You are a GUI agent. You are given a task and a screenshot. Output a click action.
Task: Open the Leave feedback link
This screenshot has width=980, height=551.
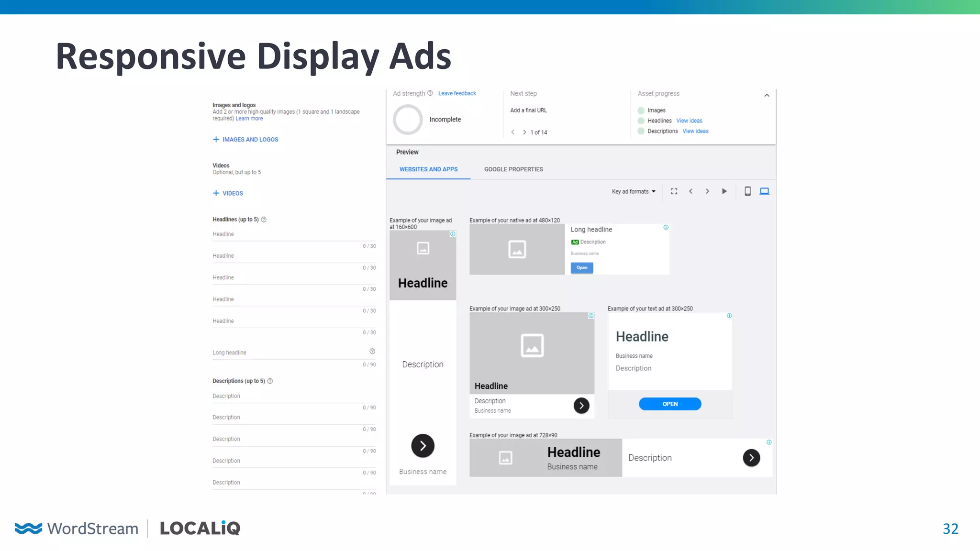coord(457,93)
